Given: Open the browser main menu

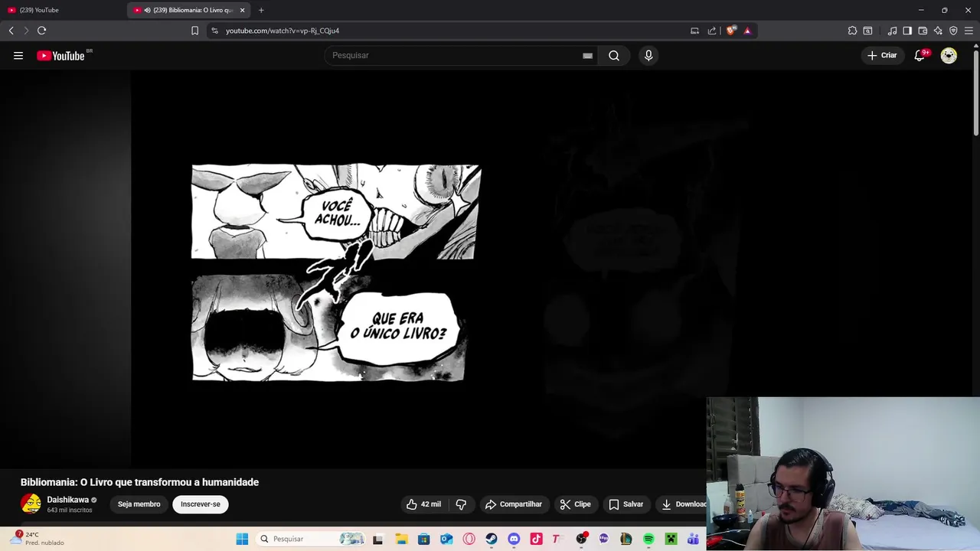Looking at the screenshot, I should (x=969, y=31).
